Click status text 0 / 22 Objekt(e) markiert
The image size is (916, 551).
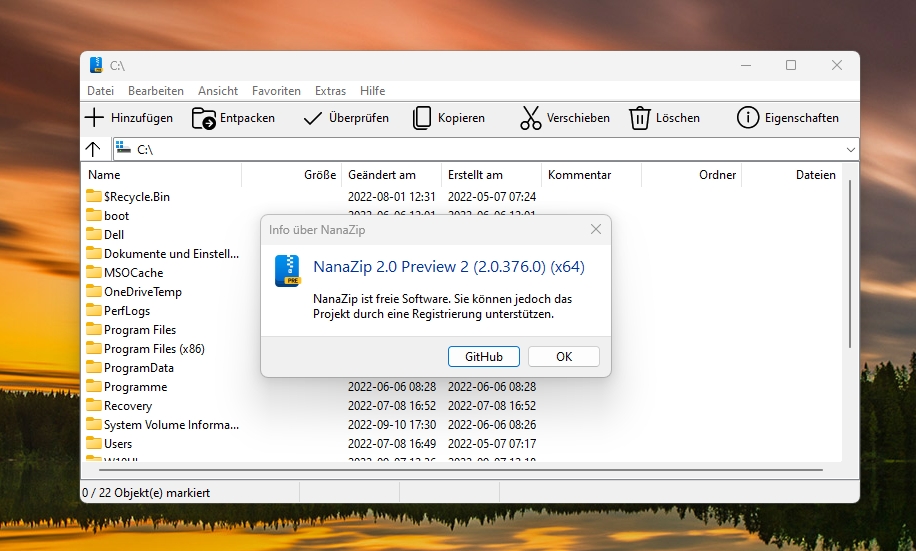[x=146, y=493]
